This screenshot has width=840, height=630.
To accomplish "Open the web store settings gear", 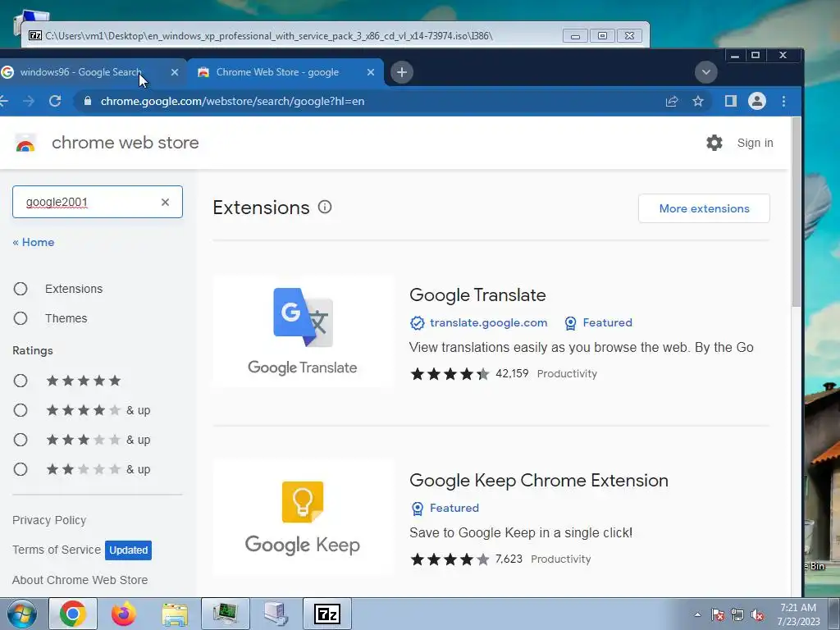I will click(714, 143).
